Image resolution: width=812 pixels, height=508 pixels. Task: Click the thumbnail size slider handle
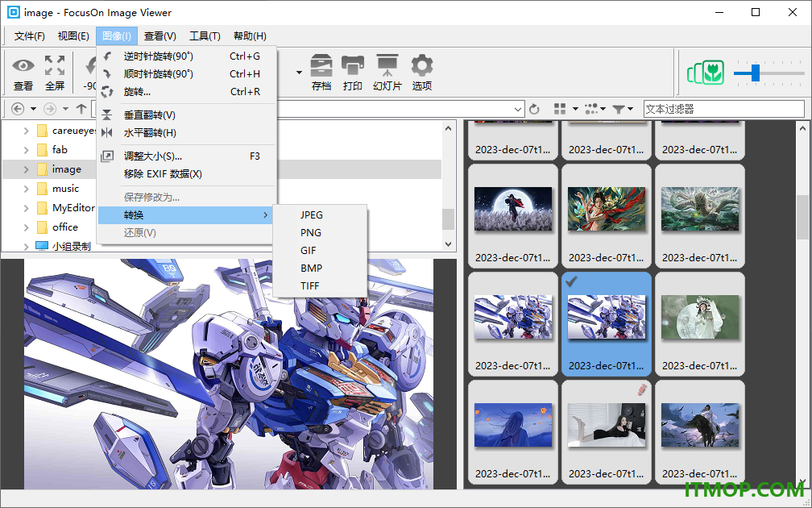[756, 73]
